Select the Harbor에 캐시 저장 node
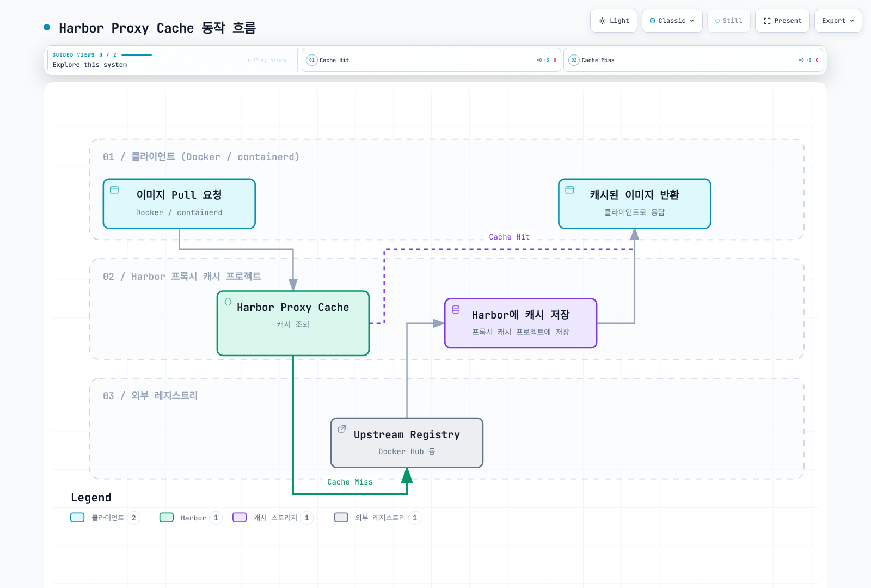This screenshot has width=871, height=588. [x=521, y=323]
